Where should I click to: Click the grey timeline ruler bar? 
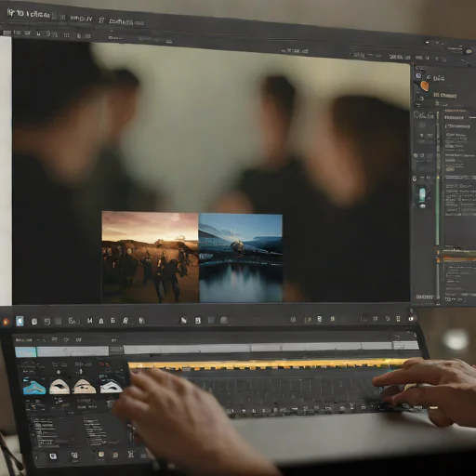click(x=258, y=348)
